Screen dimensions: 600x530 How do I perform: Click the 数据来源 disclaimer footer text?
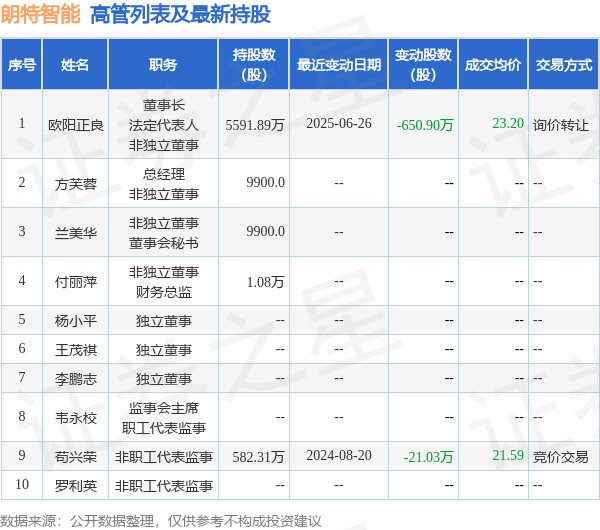161,521
